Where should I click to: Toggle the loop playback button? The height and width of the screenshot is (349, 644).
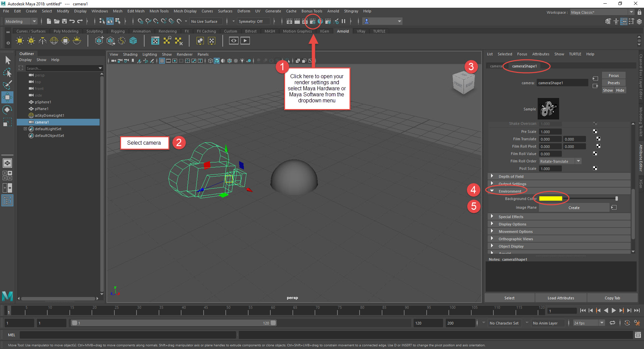pyautogui.click(x=612, y=323)
